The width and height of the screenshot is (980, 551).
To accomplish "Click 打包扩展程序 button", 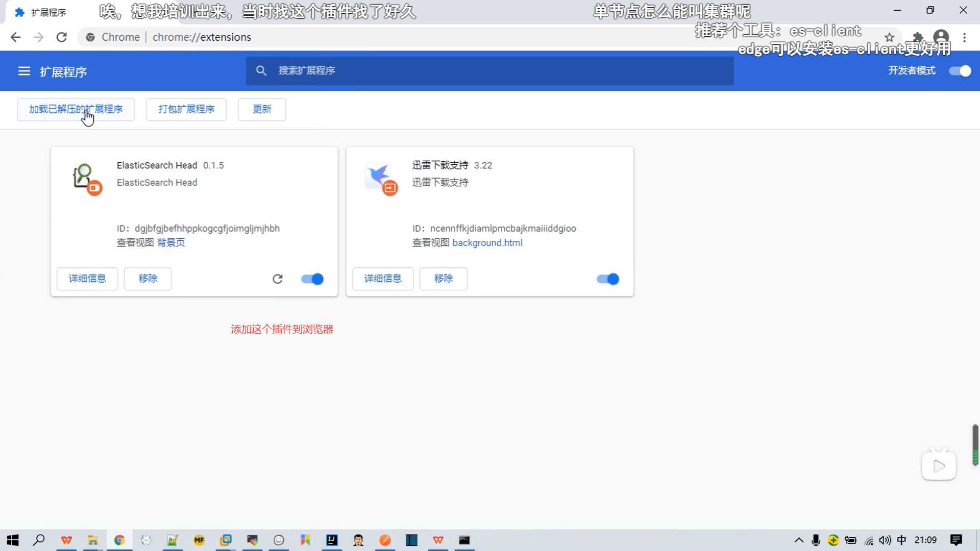I will pos(186,109).
